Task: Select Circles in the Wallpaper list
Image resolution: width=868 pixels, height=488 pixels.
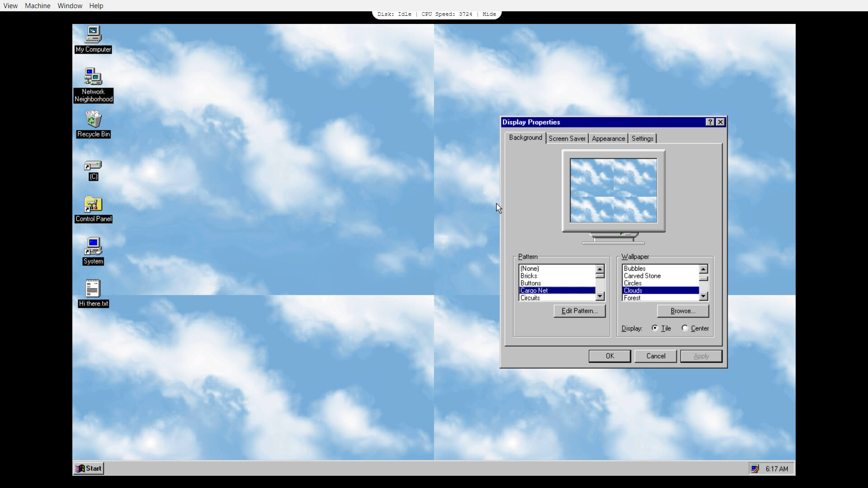Action: [660, 283]
